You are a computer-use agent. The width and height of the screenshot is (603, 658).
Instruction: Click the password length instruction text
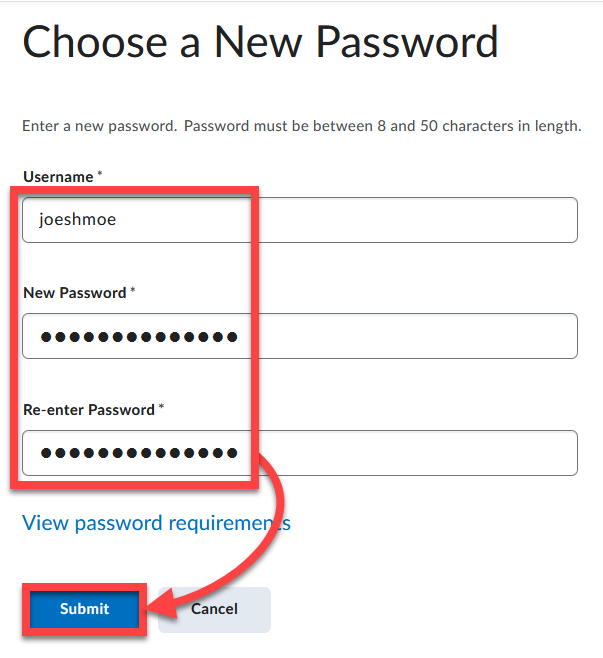tap(302, 126)
